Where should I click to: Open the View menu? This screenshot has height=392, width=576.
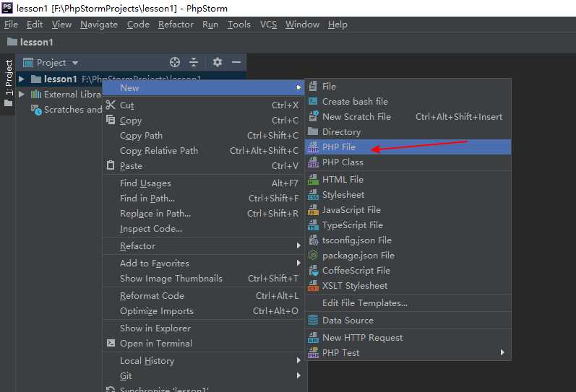pyautogui.click(x=61, y=25)
